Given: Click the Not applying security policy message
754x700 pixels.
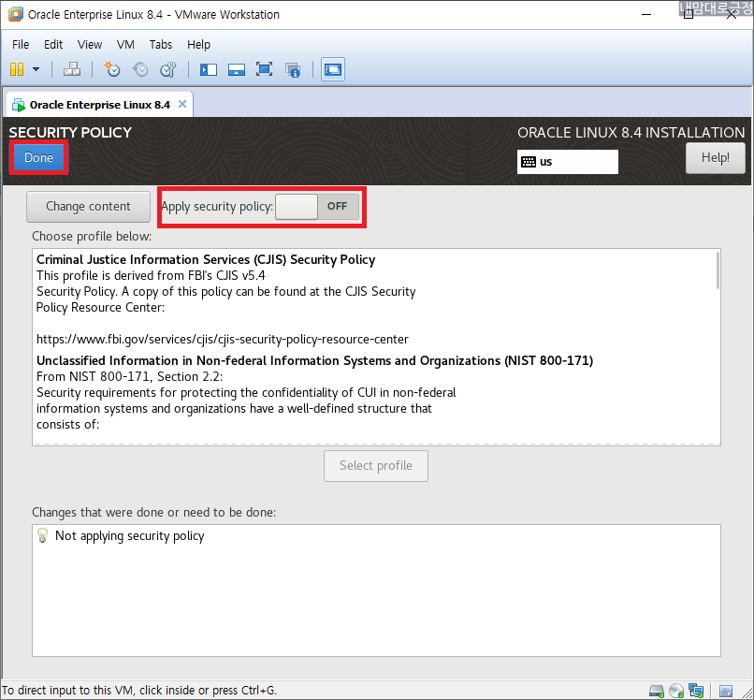Looking at the screenshot, I should tap(129, 536).
